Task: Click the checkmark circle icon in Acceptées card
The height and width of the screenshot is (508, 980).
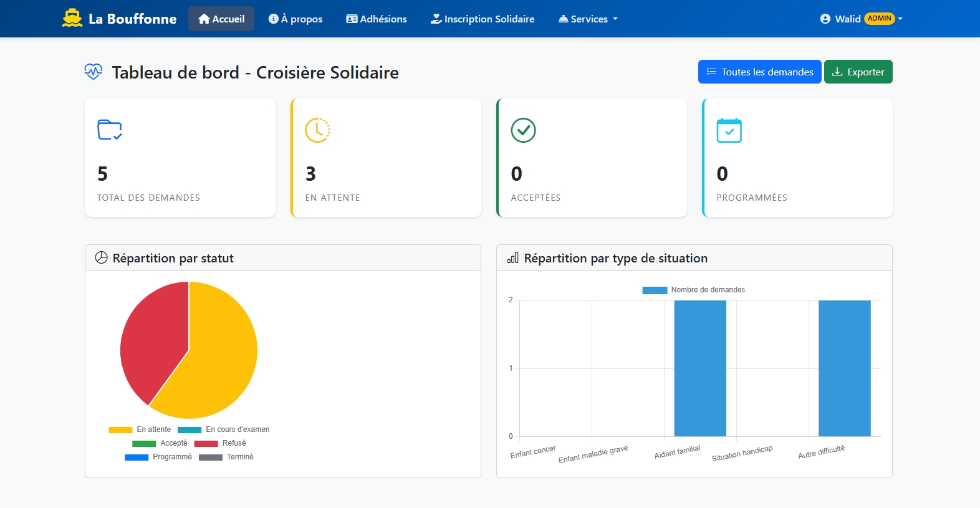Action: coord(523,130)
